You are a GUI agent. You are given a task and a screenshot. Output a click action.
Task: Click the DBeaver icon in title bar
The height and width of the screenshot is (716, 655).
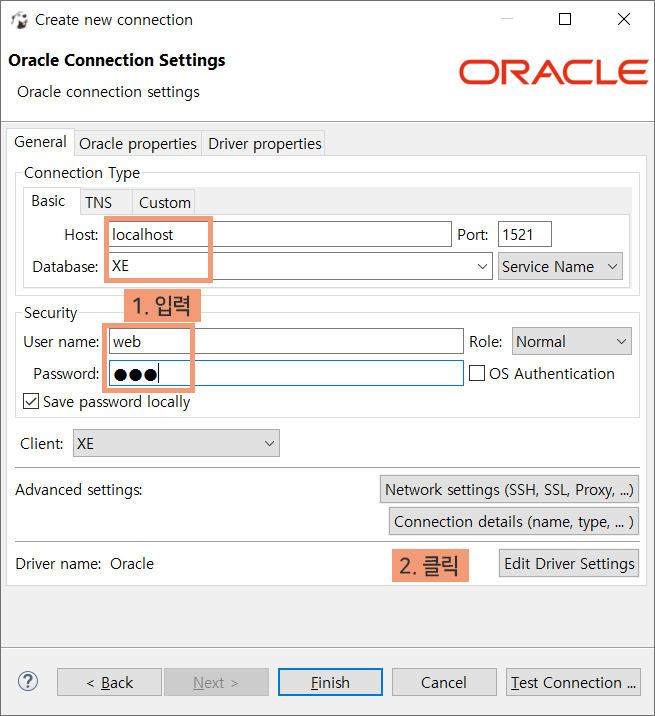point(19,20)
